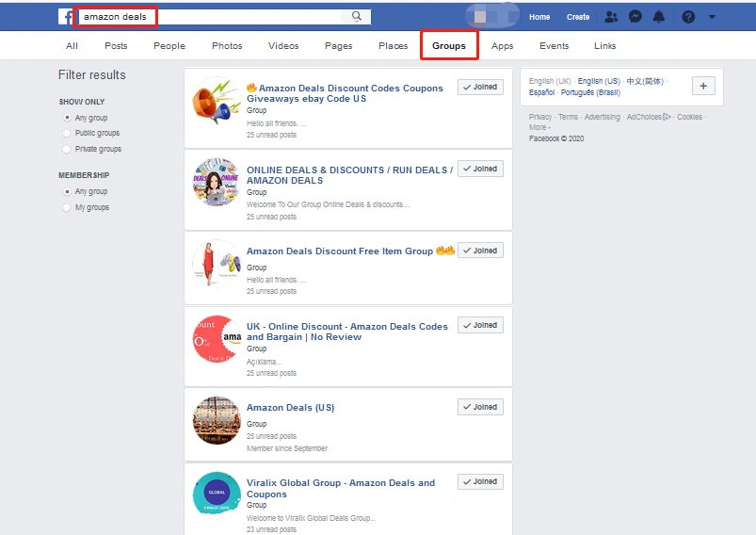Click the search magnifier icon
756x535 pixels.
[357, 16]
